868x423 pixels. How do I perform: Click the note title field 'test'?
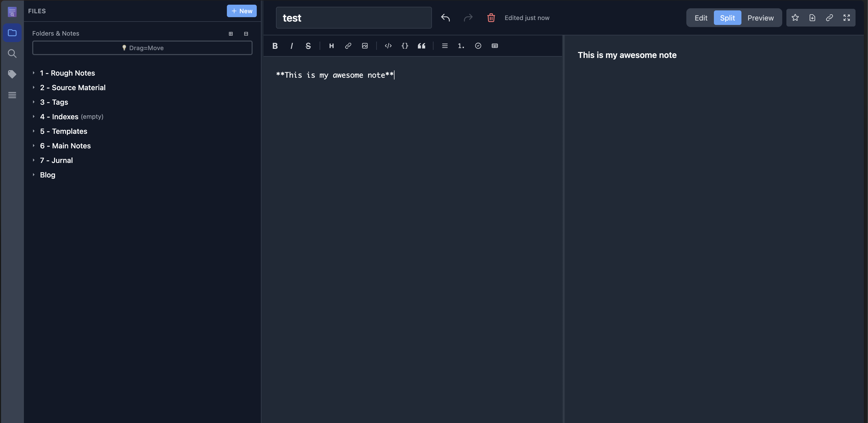point(353,18)
